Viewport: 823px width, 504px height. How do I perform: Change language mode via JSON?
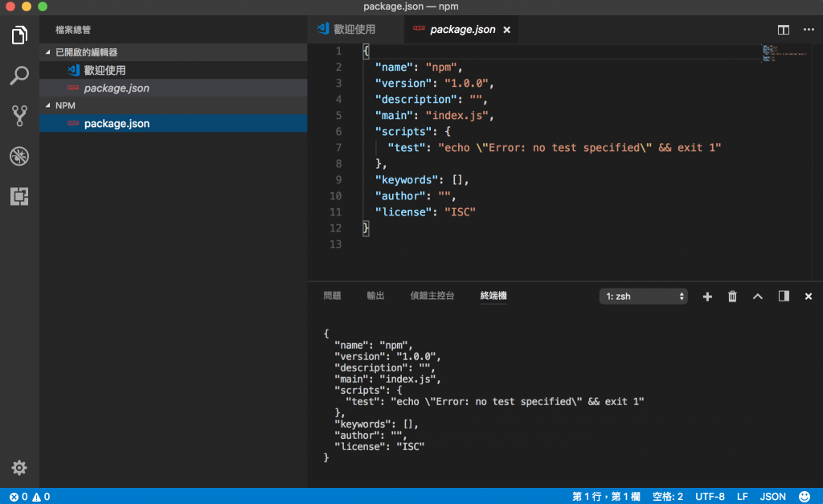(772, 497)
